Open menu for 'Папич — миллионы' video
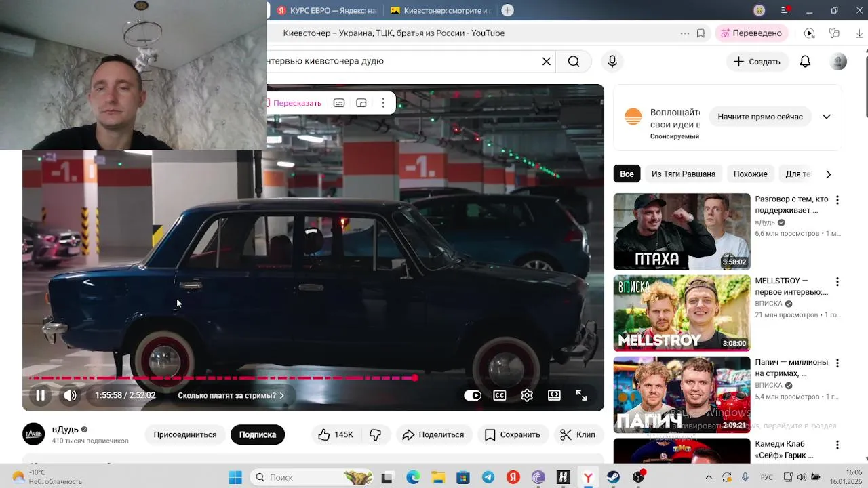 coord(837,363)
